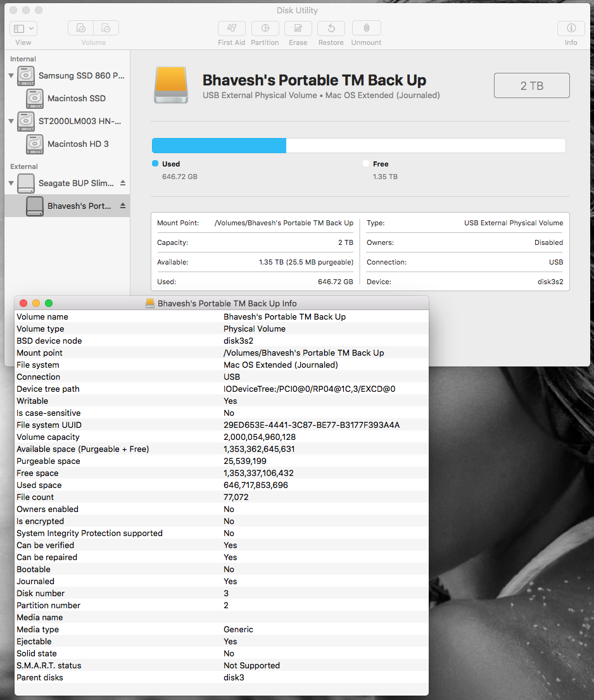Run First Aid on the volume

coord(231,28)
